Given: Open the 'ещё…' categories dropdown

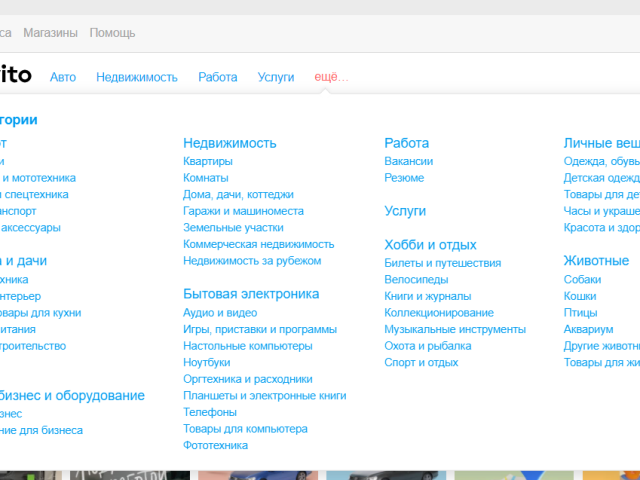Looking at the screenshot, I should 331,77.
